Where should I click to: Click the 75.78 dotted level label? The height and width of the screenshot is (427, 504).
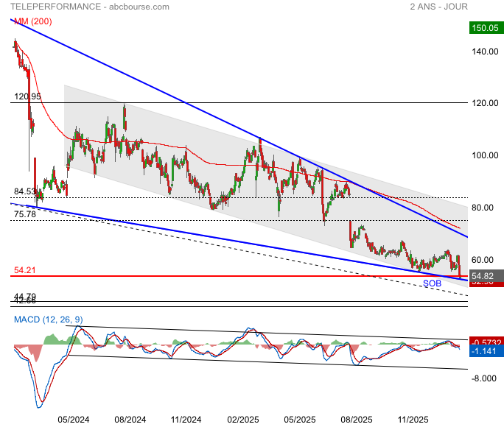coord(25,214)
